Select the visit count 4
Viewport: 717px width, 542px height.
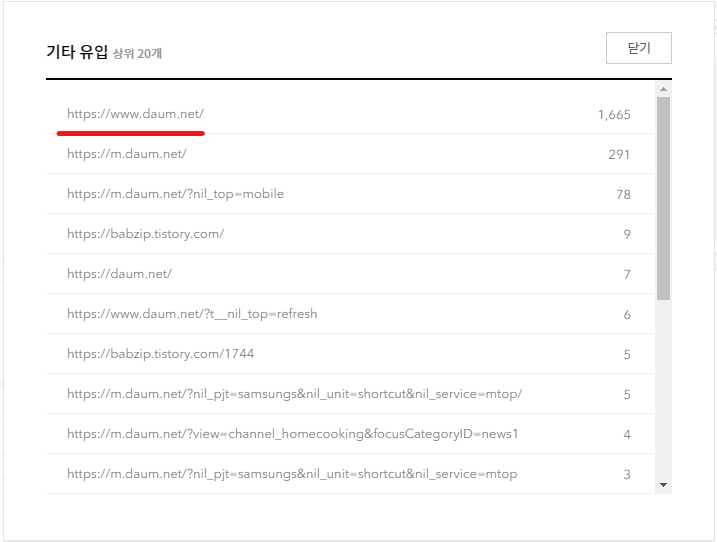627,435
